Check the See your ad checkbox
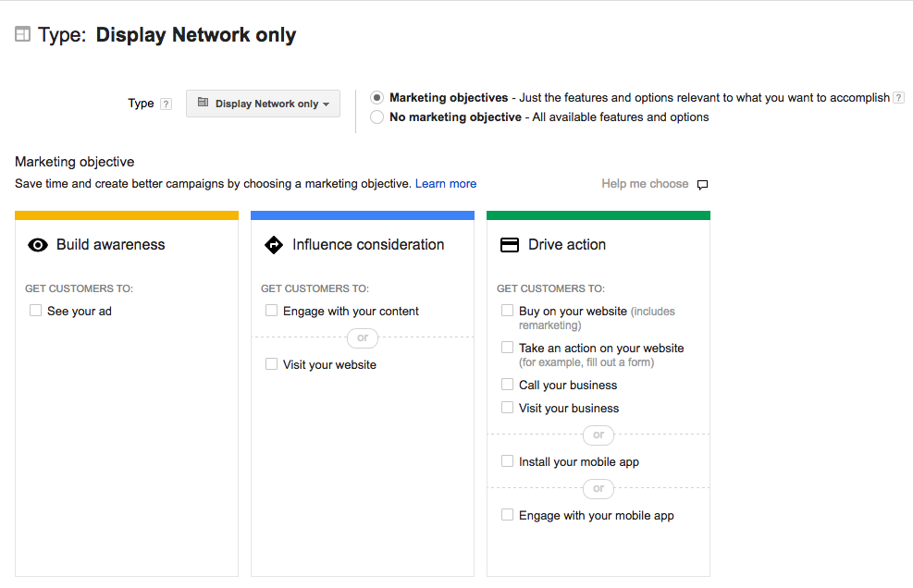 (35, 311)
